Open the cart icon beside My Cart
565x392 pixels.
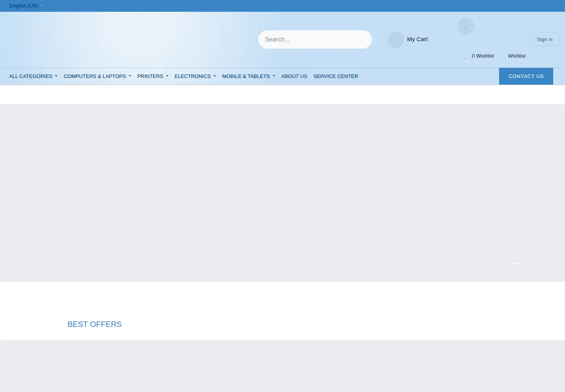click(395, 40)
